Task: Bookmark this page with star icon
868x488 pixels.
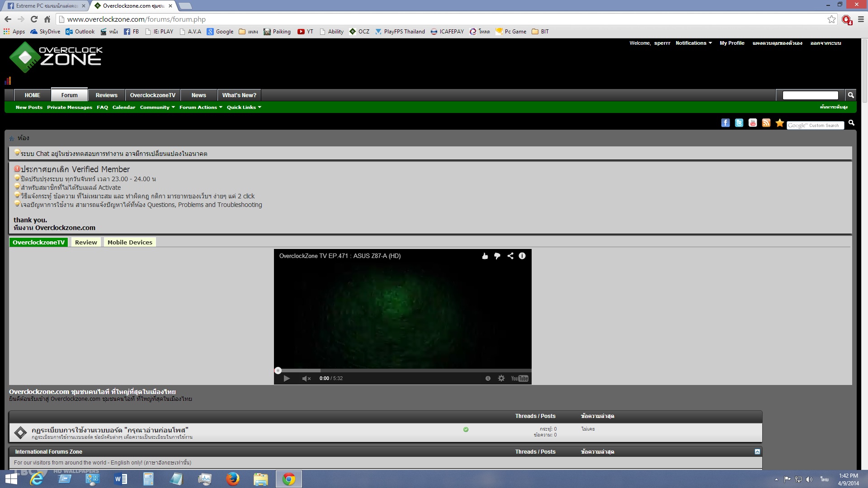Action: point(831,19)
